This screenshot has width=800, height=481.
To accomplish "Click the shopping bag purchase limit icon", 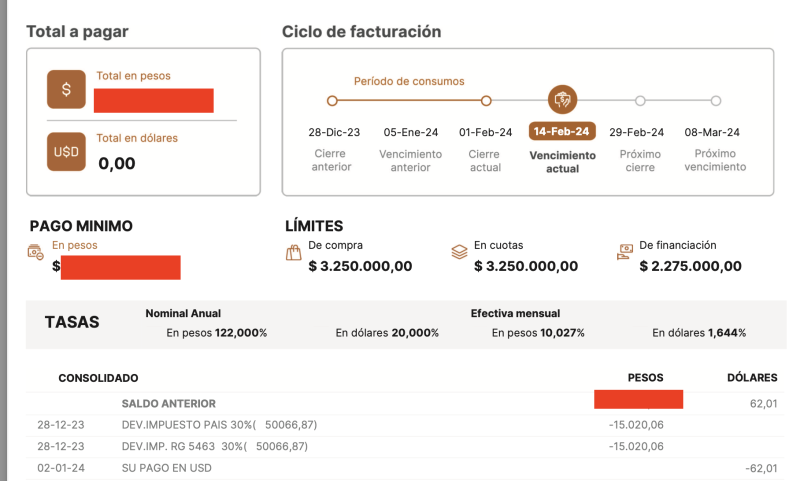I will click(x=294, y=253).
